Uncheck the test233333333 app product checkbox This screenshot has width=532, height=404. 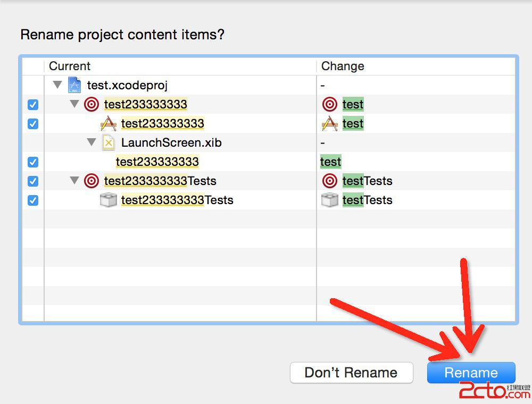click(33, 124)
